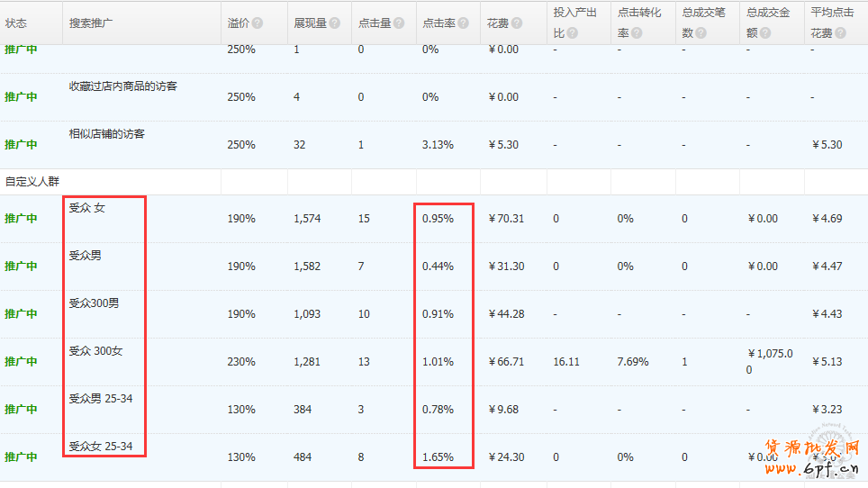This screenshot has height=488, width=868.
Task: Click the help icon for 平均点击花费
Action: [840, 33]
